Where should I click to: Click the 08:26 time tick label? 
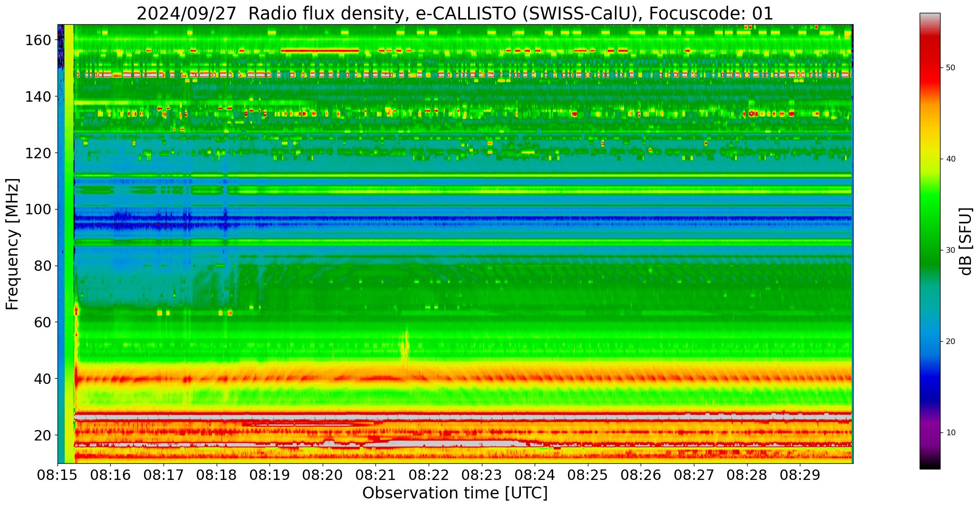pos(641,475)
